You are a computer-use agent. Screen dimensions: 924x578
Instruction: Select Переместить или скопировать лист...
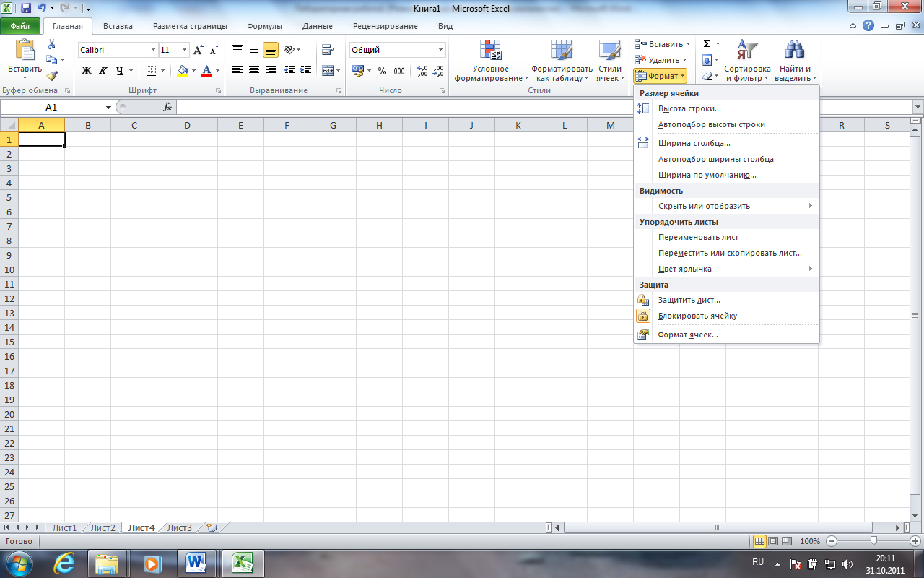click(726, 253)
